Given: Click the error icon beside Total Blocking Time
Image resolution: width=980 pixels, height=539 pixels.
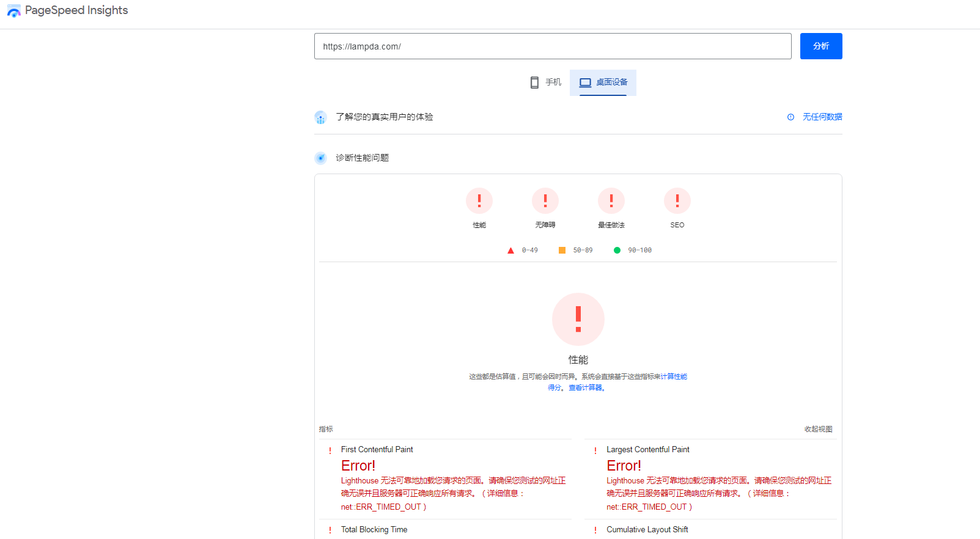Looking at the screenshot, I should (330, 530).
